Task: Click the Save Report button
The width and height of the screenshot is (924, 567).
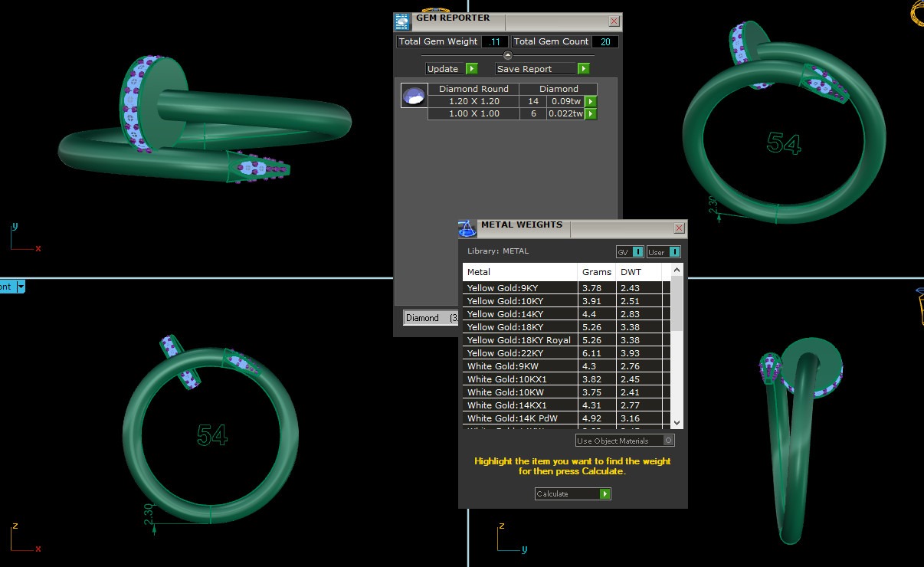Action: click(542, 69)
